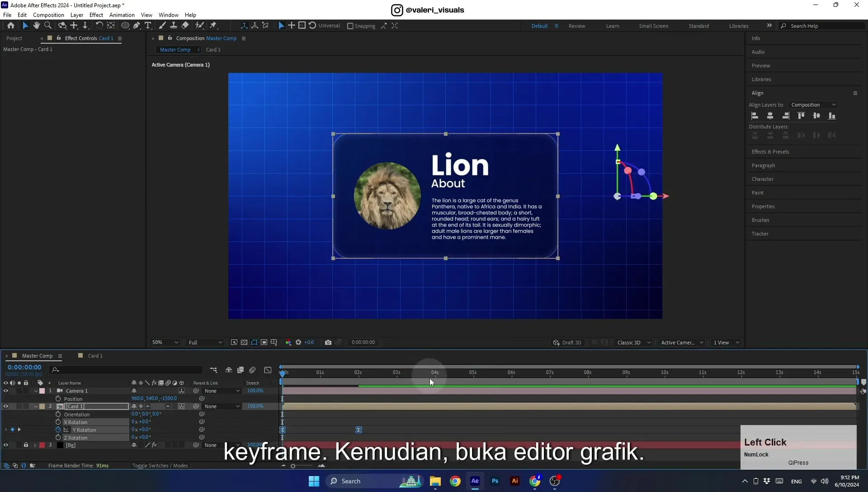Select the Clone Stamp tool
The width and height of the screenshot is (868, 492).
(x=174, y=26)
